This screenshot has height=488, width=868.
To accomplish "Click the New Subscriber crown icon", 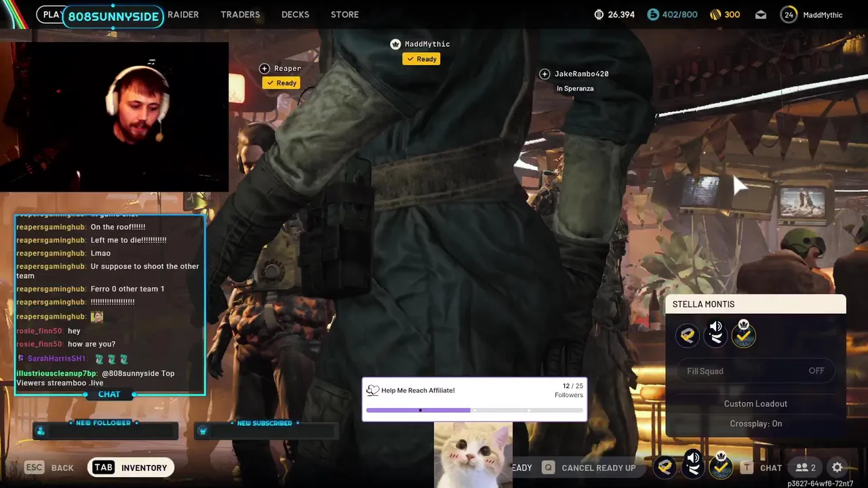I will pyautogui.click(x=202, y=431).
